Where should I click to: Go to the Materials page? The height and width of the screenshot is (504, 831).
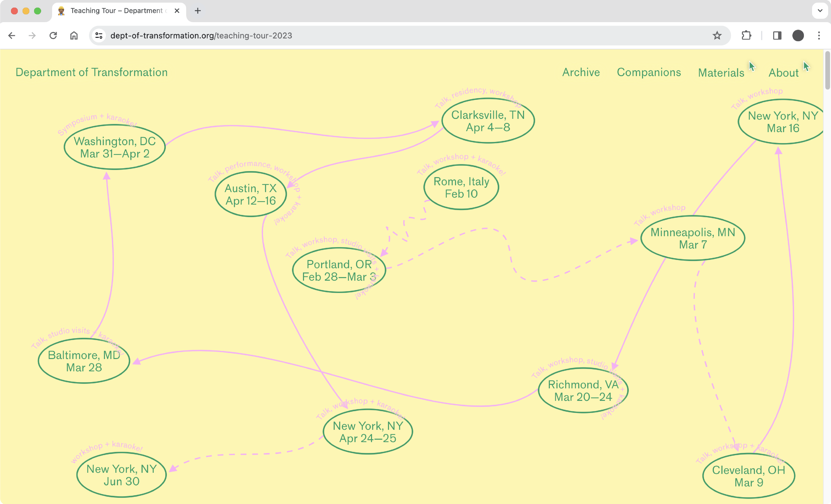721,73
